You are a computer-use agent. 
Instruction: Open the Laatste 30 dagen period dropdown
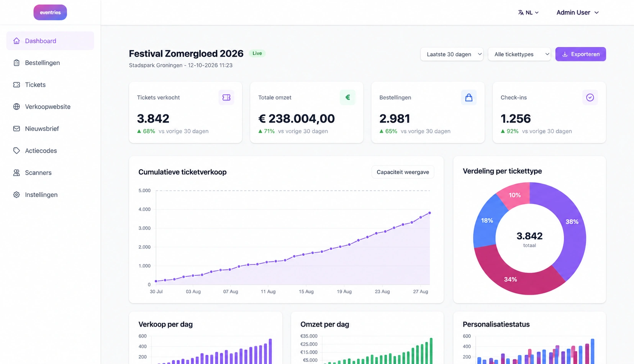click(x=452, y=54)
